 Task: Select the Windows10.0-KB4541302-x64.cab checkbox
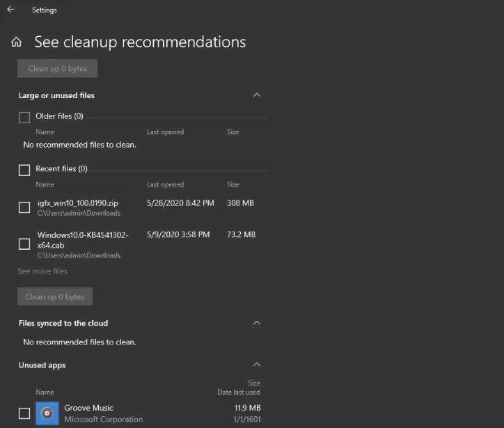(24, 244)
